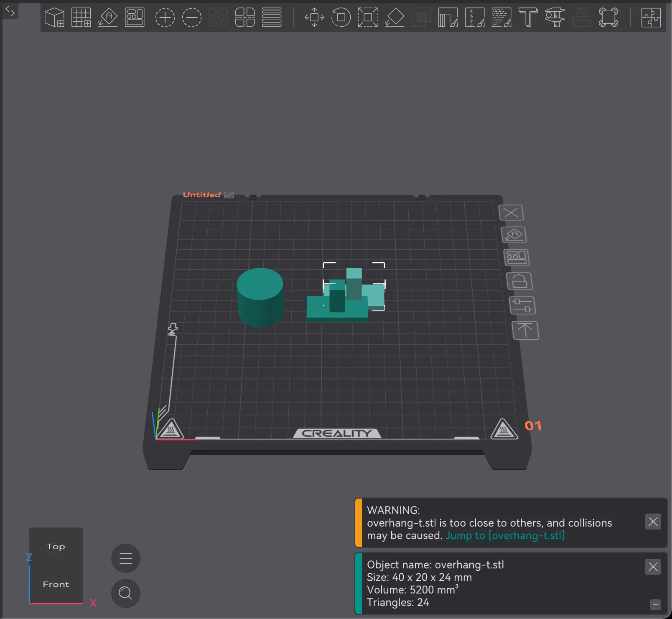Image resolution: width=672 pixels, height=619 pixels.
Task: Click the Arrange all objects icon in the top toolbar
Action: point(135,18)
